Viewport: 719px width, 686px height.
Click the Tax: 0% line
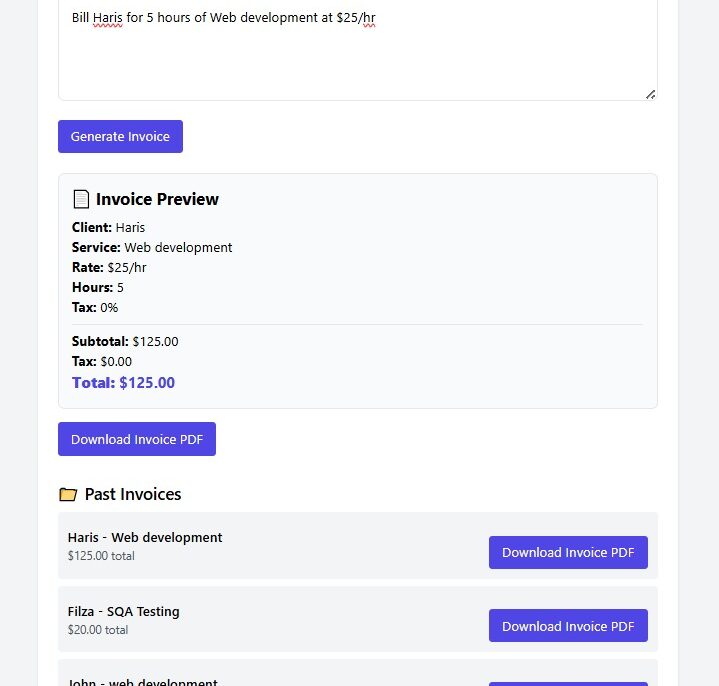pos(95,307)
